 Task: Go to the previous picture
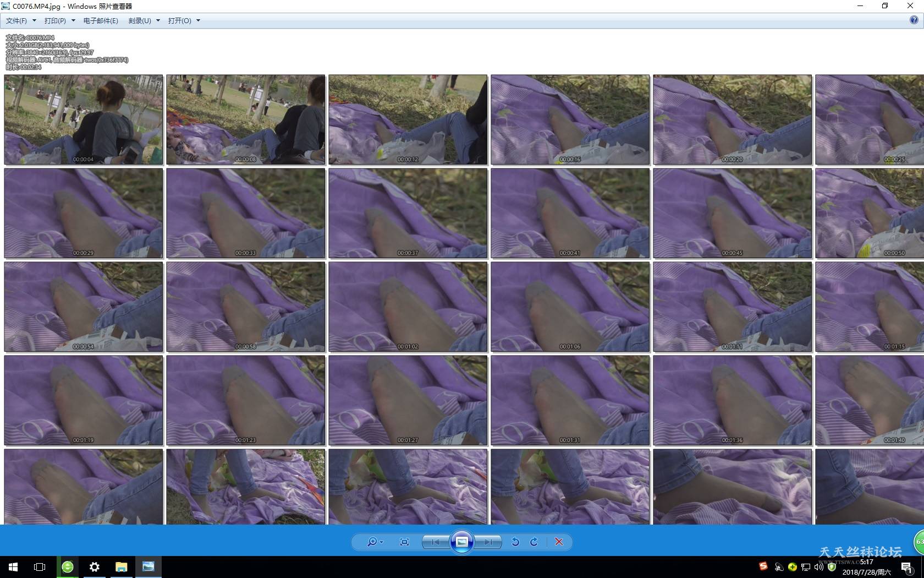coord(436,542)
